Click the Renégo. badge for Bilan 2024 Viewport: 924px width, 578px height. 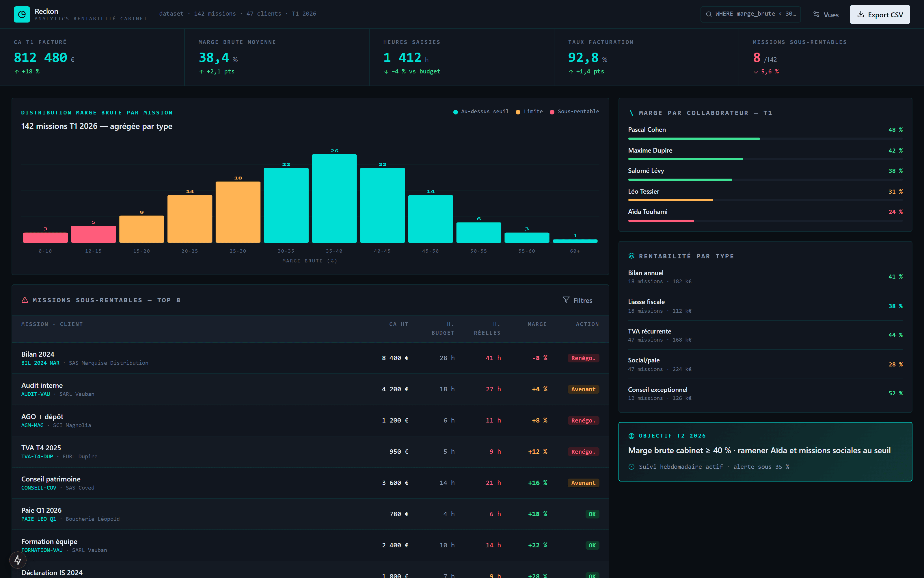583,358
